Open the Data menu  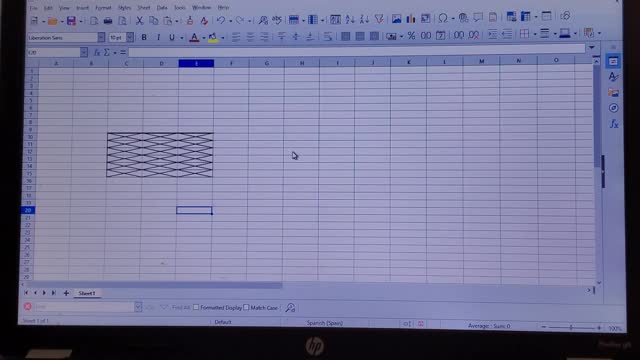tap(162, 8)
